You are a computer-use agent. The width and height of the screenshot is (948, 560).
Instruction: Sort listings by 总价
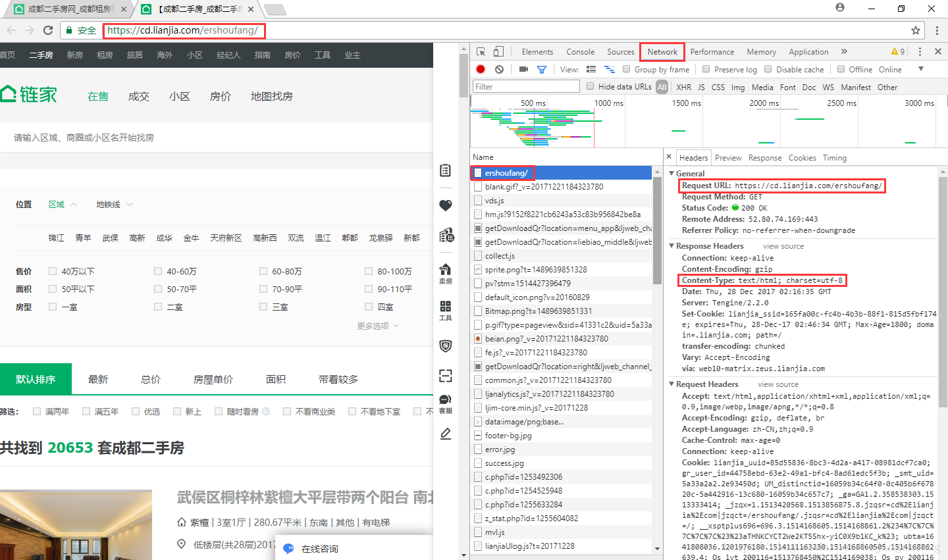151,380
